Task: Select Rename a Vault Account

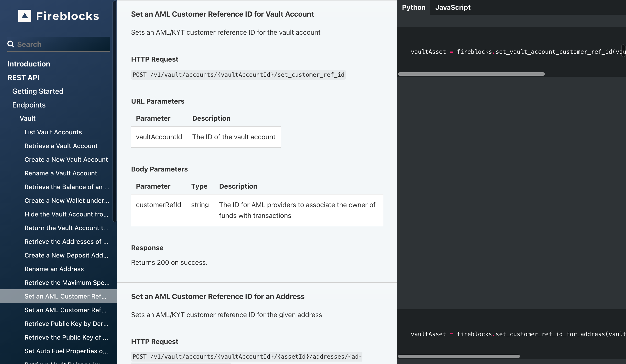Action: (61, 173)
